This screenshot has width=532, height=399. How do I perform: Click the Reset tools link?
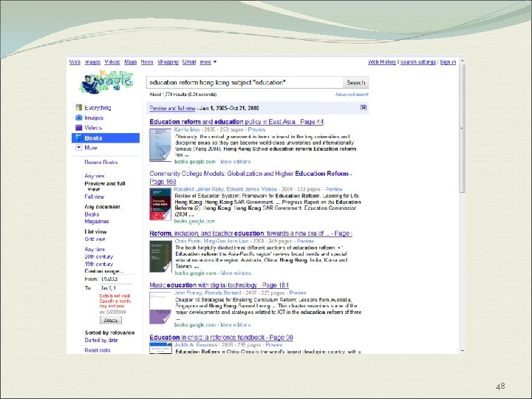[98, 350]
